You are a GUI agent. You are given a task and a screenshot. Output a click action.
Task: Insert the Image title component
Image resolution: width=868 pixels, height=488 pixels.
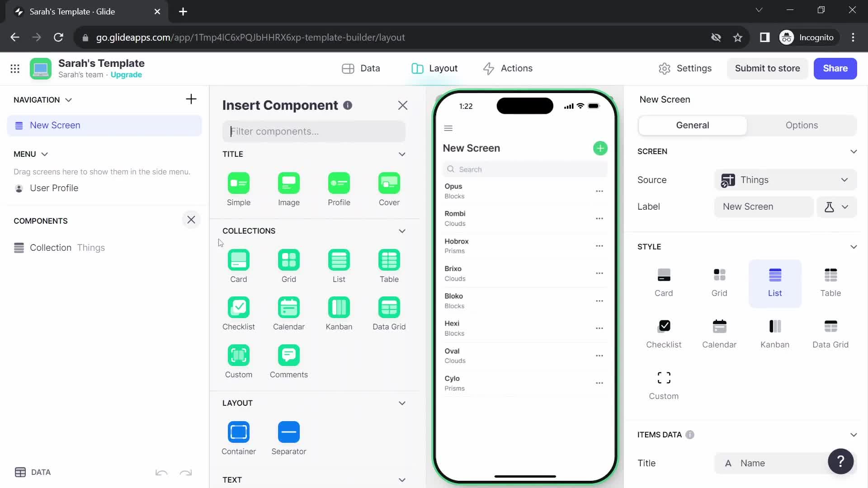pyautogui.click(x=289, y=189)
